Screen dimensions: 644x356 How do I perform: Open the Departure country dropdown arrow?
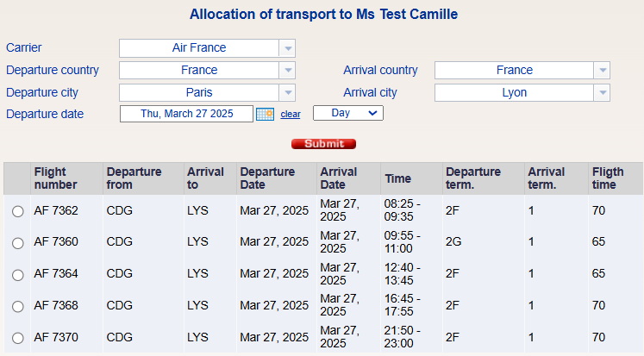(288, 71)
